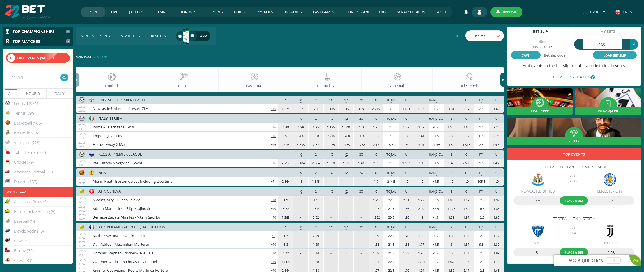Open the time zone dropdown at 02:10

coord(604,12)
